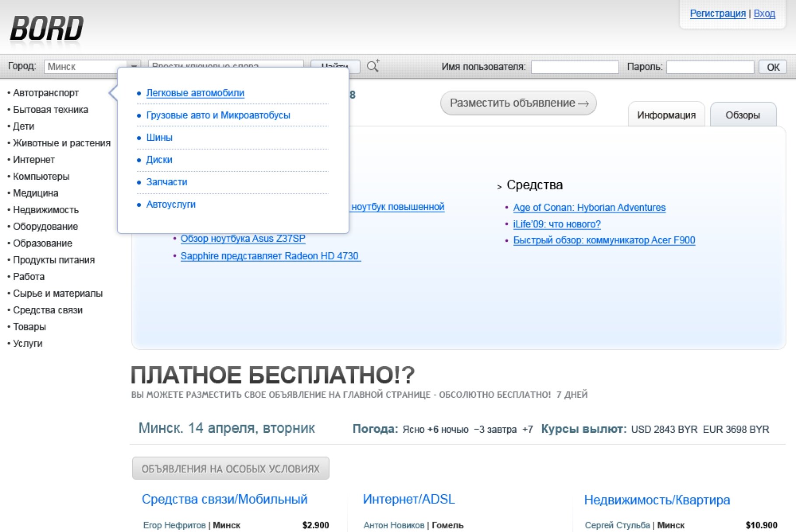Open the Сырье и материалы category

58,294
